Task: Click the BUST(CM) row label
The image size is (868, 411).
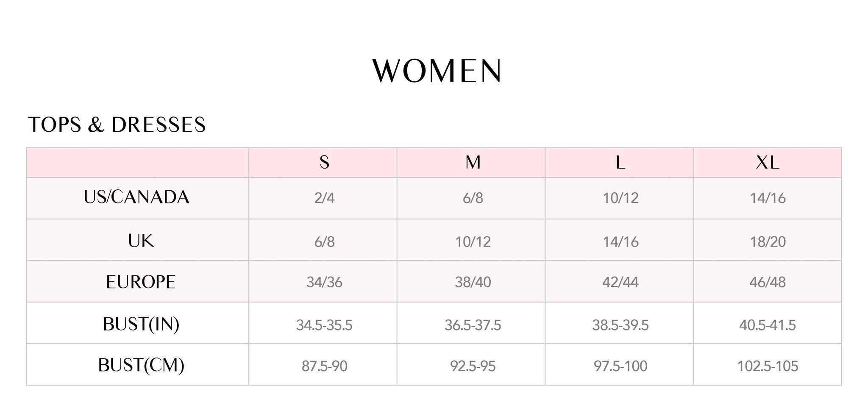Action: pos(141,365)
